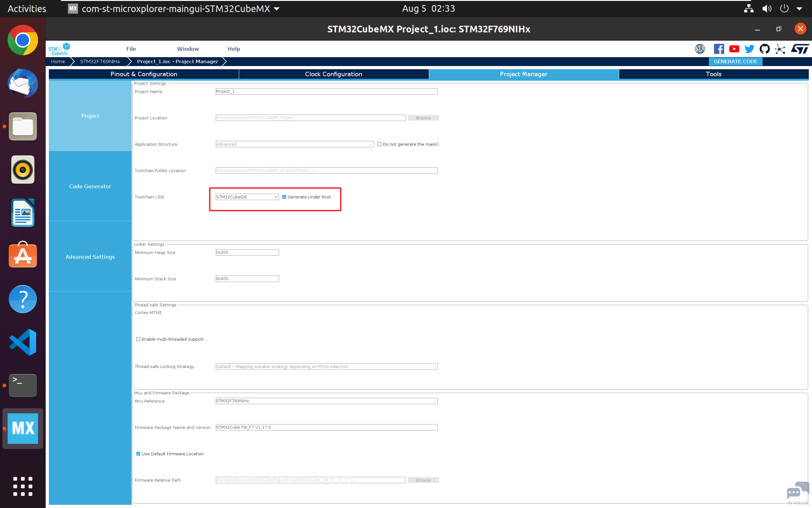
Task: Go to STM32F769NIHx breadcrumb
Action: pyautogui.click(x=100, y=62)
